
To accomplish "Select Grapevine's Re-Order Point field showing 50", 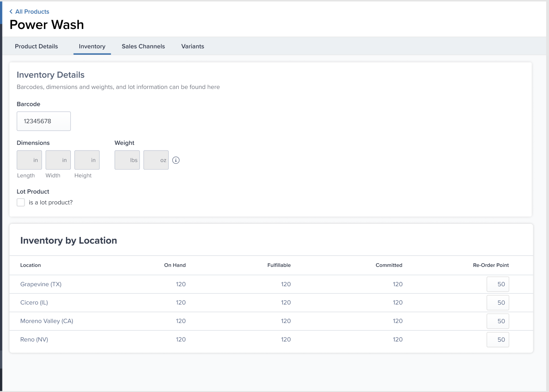I will click(497, 284).
